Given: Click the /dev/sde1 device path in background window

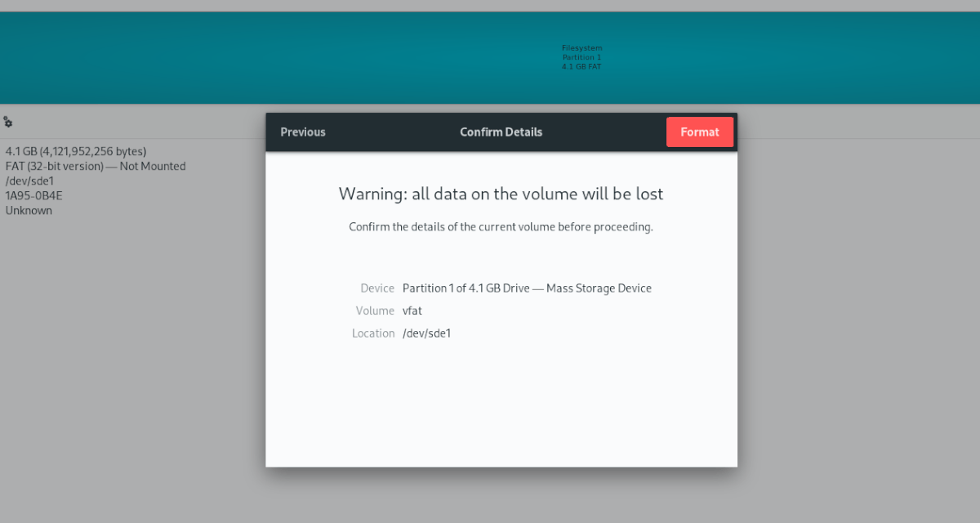Looking at the screenshot, I should pos(30,181).
